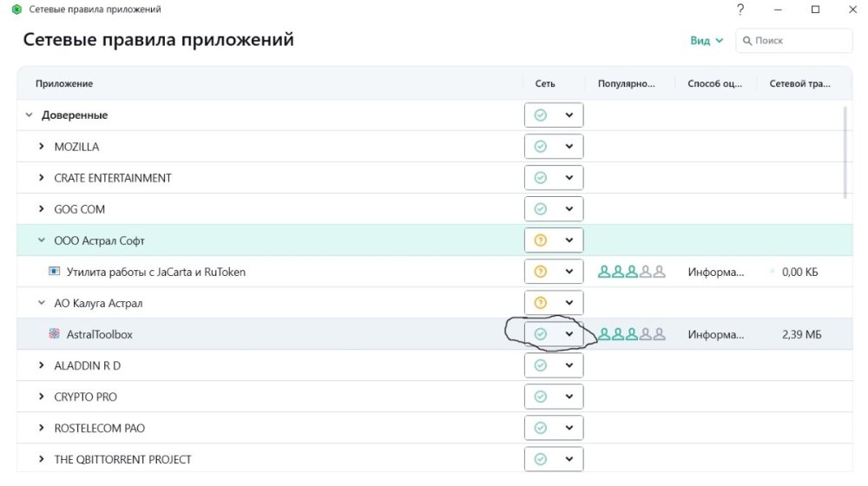Click the AstralToolbox application icon
868x486 pixels.
pos(54,334)
